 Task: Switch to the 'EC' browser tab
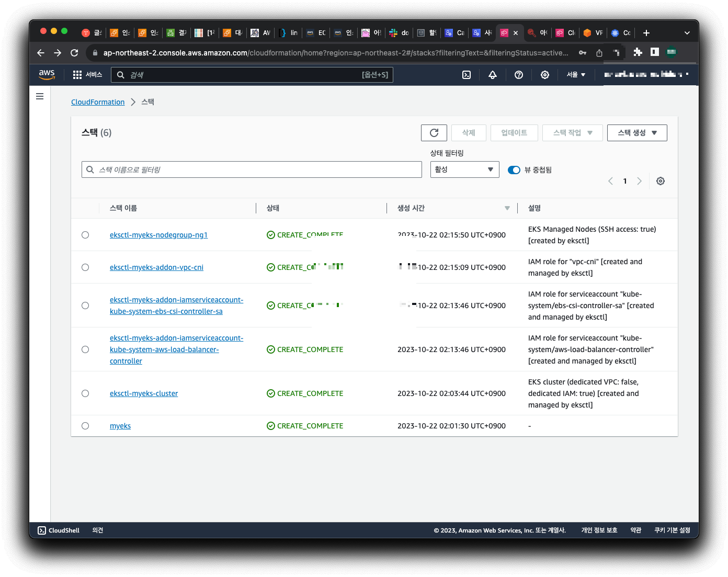pos(316,33)
